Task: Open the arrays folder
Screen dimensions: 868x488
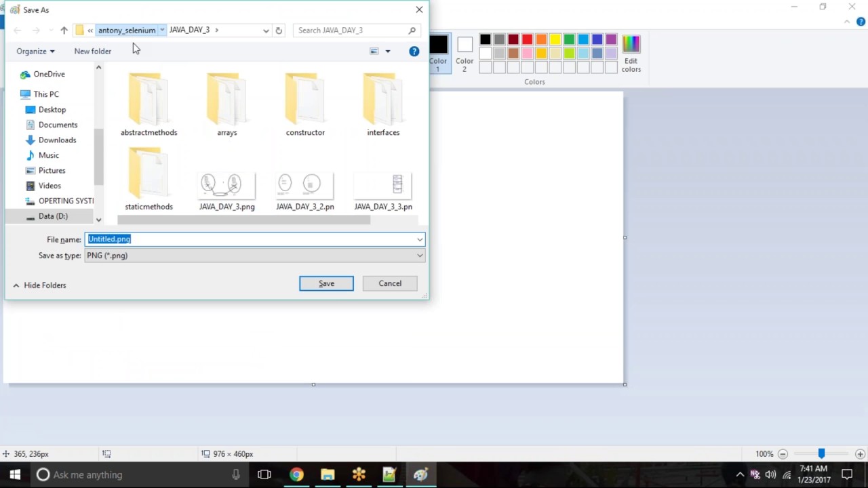Action: tap(227, 104)
